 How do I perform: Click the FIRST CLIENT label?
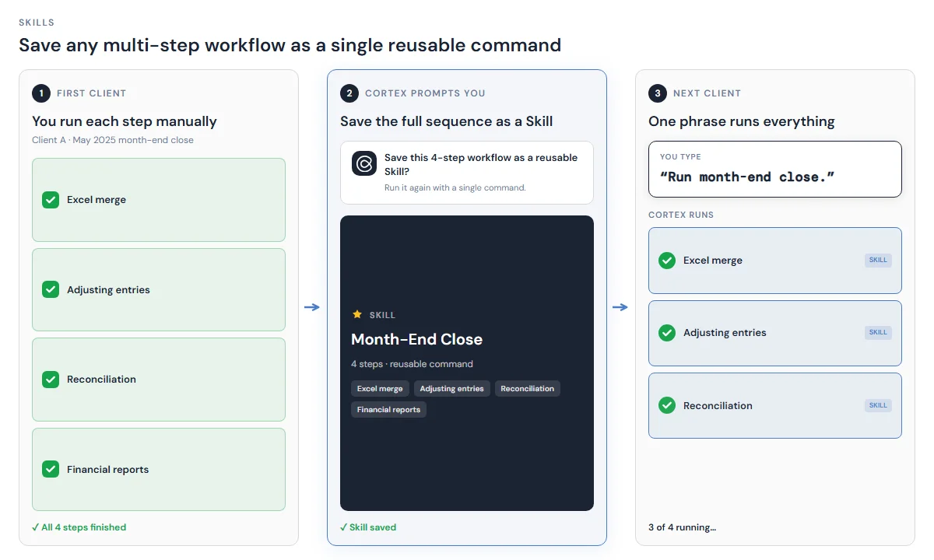pyautogui.click(x=91, y=93)
